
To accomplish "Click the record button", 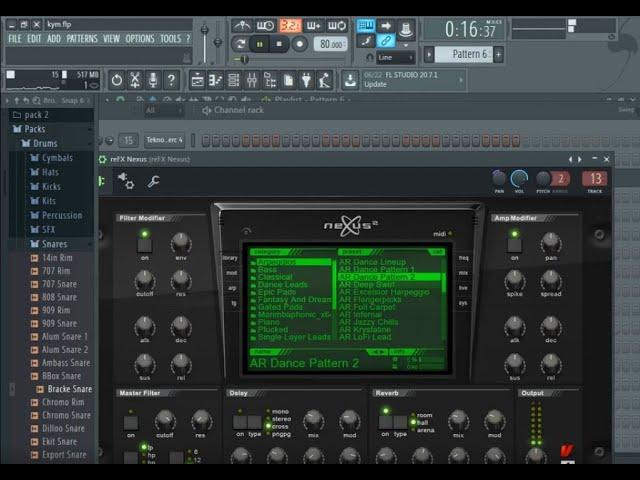I will pyautogui.click(x=300, y=44).
